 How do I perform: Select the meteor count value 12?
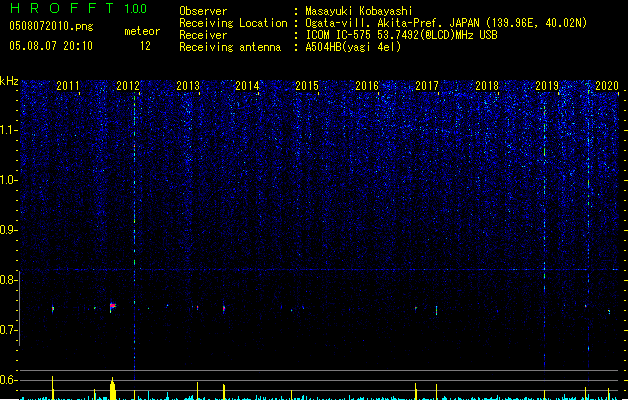[x=145, y=46]
